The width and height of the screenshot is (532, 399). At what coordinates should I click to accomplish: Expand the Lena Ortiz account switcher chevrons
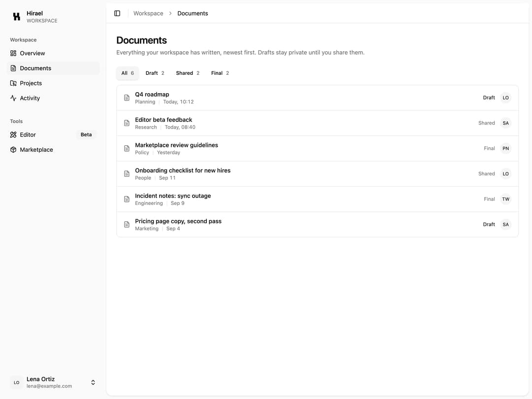93,382
